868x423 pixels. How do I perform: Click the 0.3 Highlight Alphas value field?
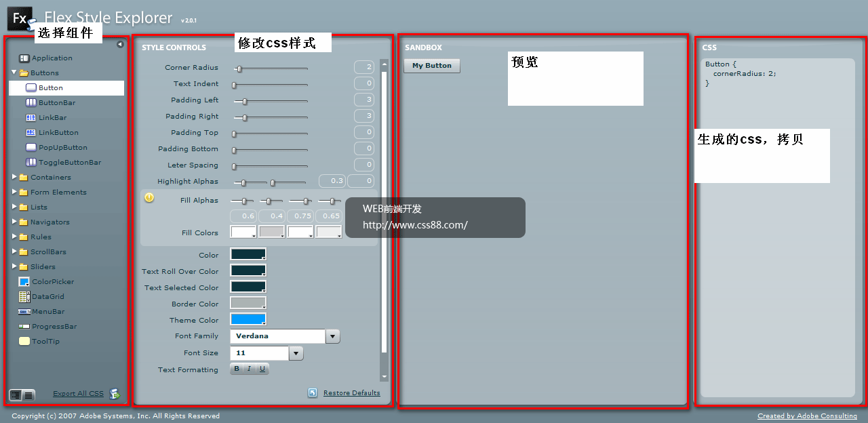332,181
